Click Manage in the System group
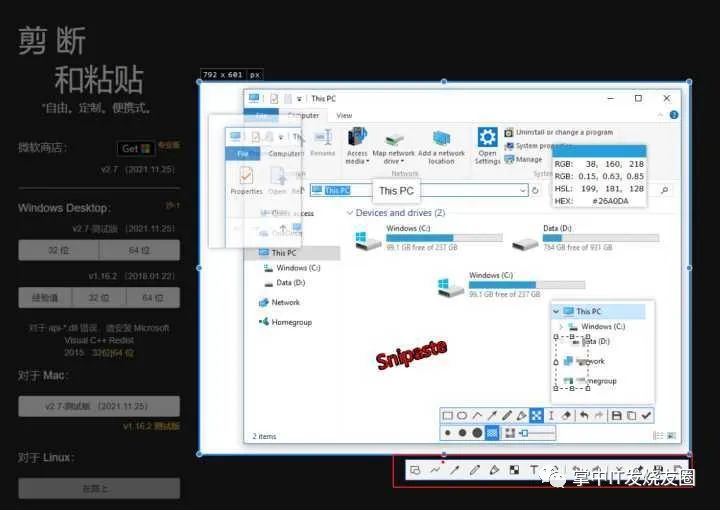 [523, 159]
